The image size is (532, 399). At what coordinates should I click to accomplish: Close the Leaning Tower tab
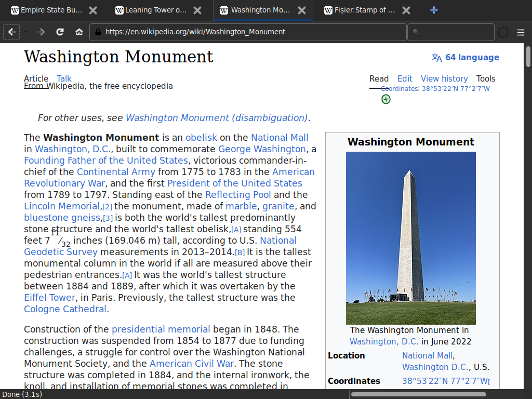tap(197, 10)
